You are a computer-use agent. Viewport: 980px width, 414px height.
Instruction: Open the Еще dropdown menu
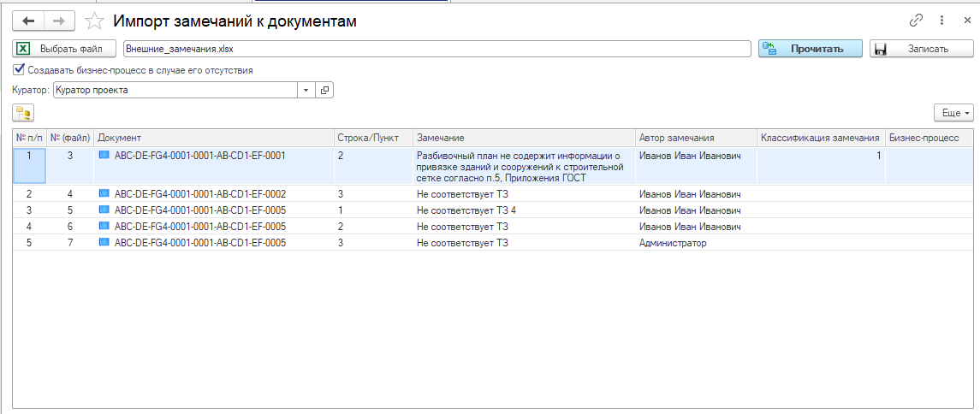[953, 113]
